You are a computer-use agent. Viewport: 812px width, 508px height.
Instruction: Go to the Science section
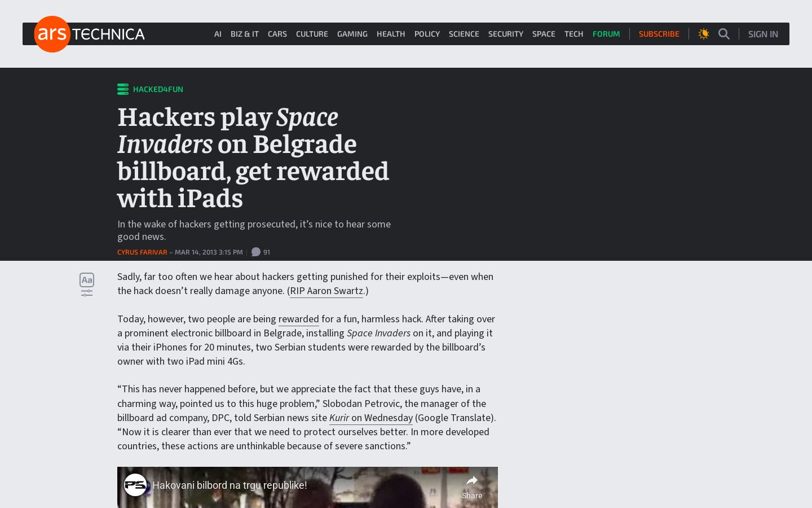[464, 34]
